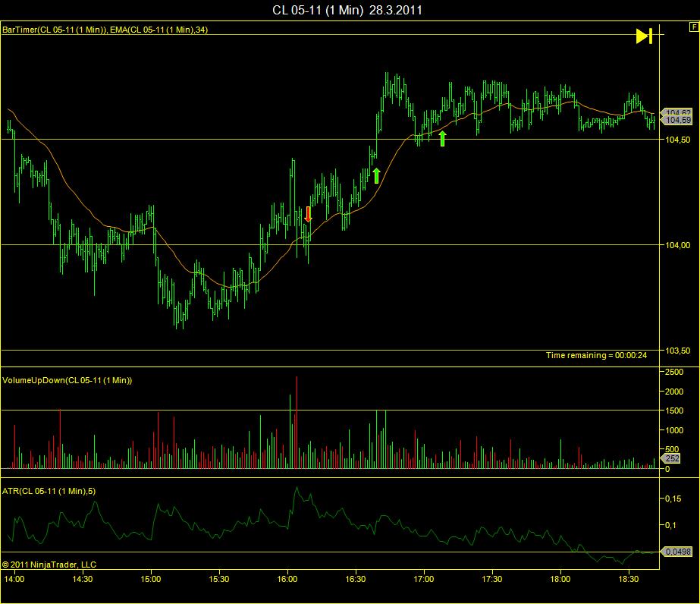700x604 pixels.
Task: Click the 15:30 time axis label
Action: point(219,579)
